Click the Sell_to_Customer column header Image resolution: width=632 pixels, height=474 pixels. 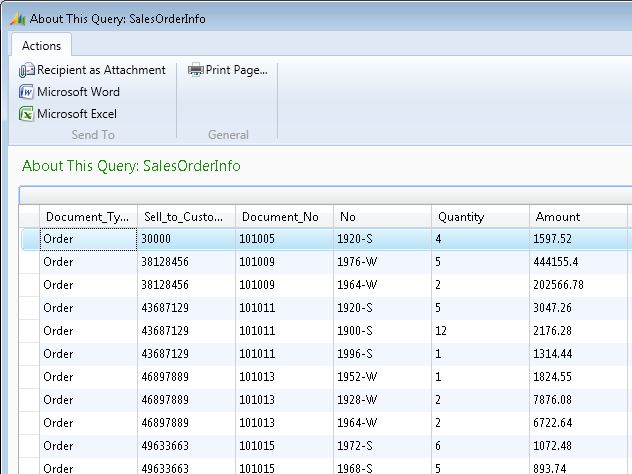point(186,216)
